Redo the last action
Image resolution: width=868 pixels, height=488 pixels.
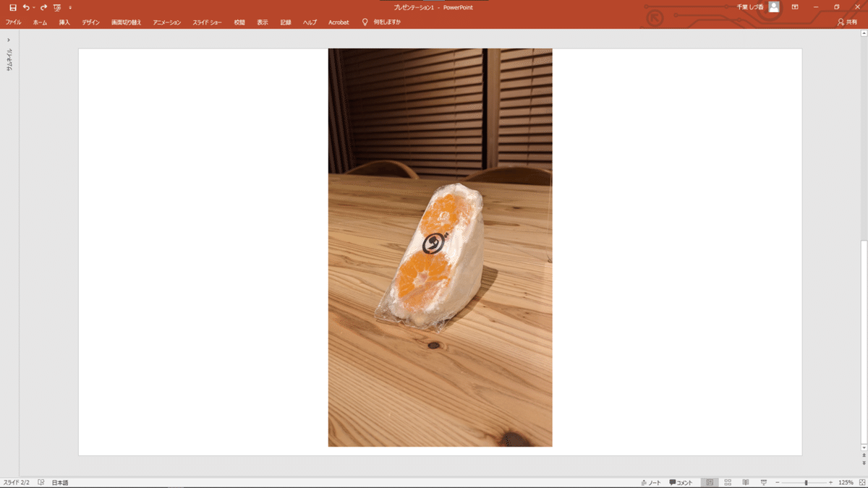click(x=43, y=7)
